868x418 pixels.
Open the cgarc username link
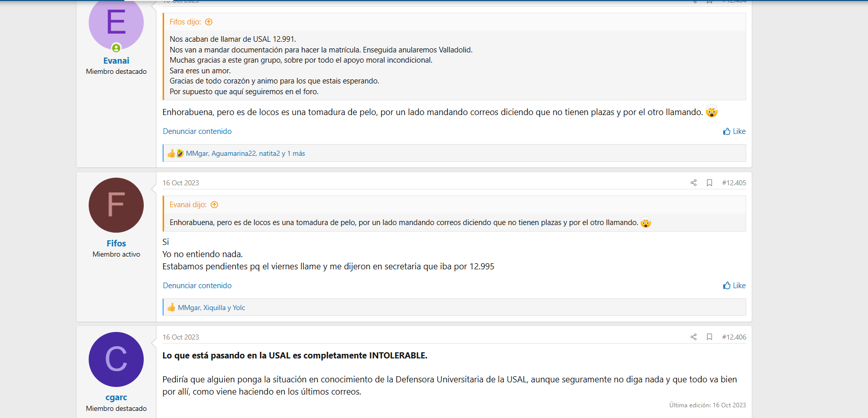116,398
